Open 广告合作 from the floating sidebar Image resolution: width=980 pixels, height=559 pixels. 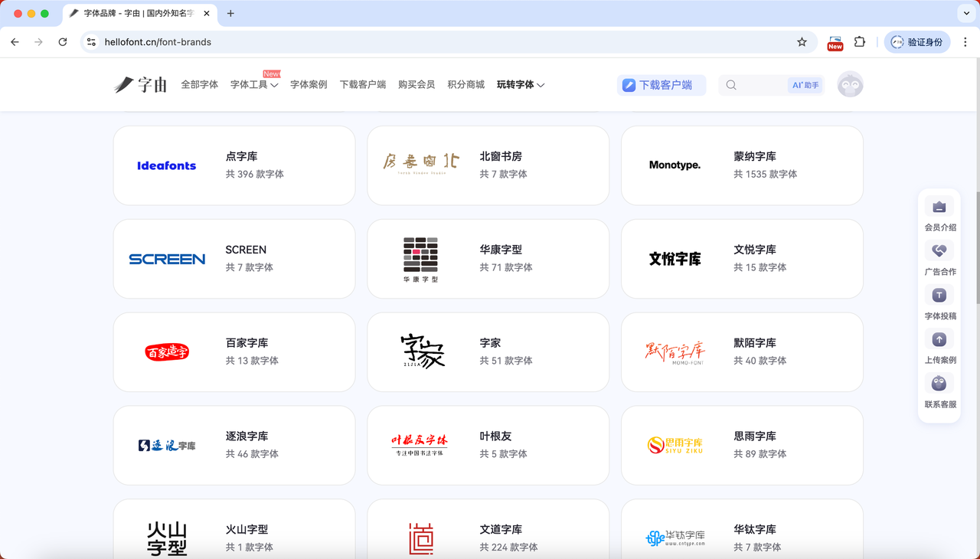click(939, 251)
